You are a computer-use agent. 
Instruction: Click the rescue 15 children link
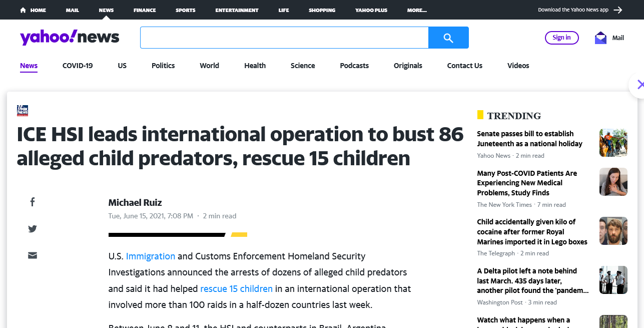236,289
